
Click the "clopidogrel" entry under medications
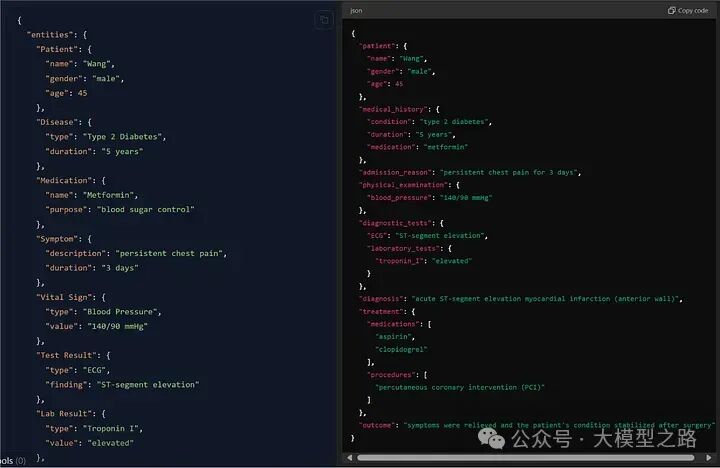(401, 349)
